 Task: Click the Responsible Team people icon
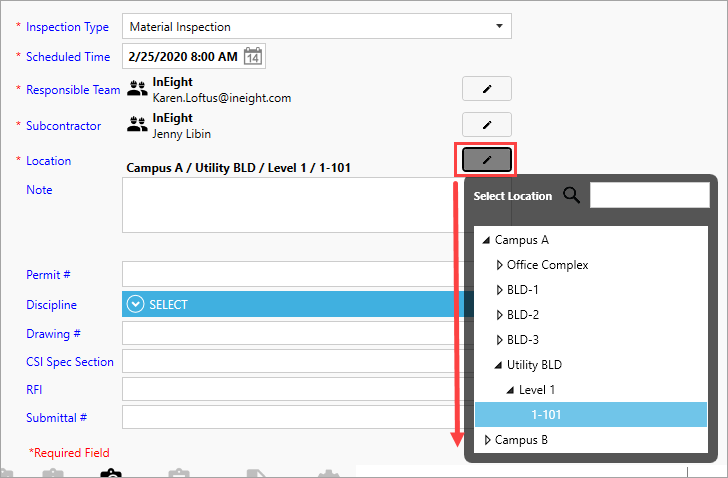click(137, 89)
